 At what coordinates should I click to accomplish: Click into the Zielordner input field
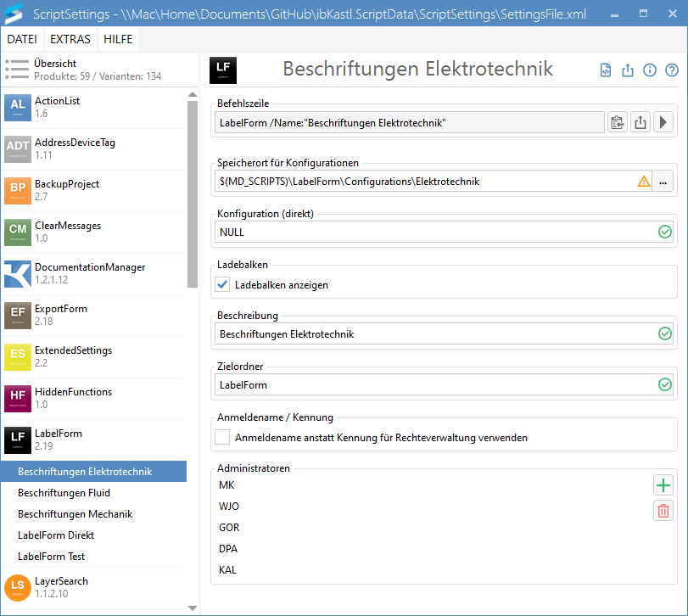pyautogui.click(x=433, y=385)
